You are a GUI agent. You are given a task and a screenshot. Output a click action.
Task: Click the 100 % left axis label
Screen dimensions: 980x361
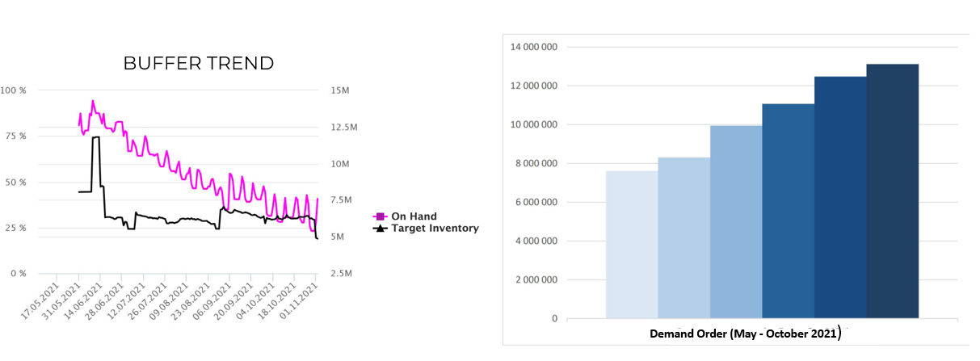tap(13, 90)
